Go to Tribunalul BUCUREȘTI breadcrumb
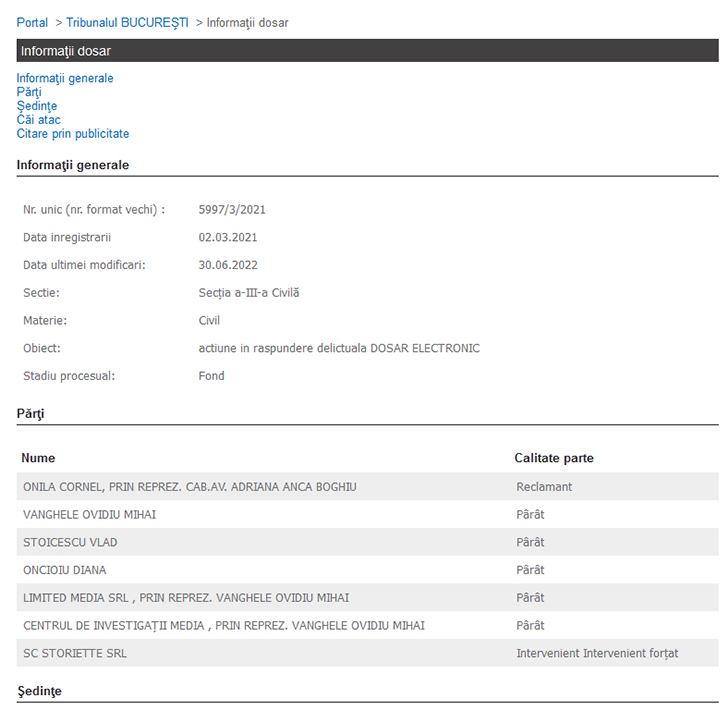This screenshot has width=728, height=710. [x=127, y=23]
